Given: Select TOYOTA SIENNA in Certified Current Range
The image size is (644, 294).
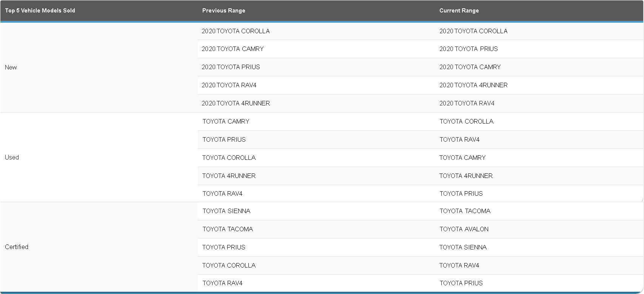Looking at the screenshot, I should coord(463,247).
